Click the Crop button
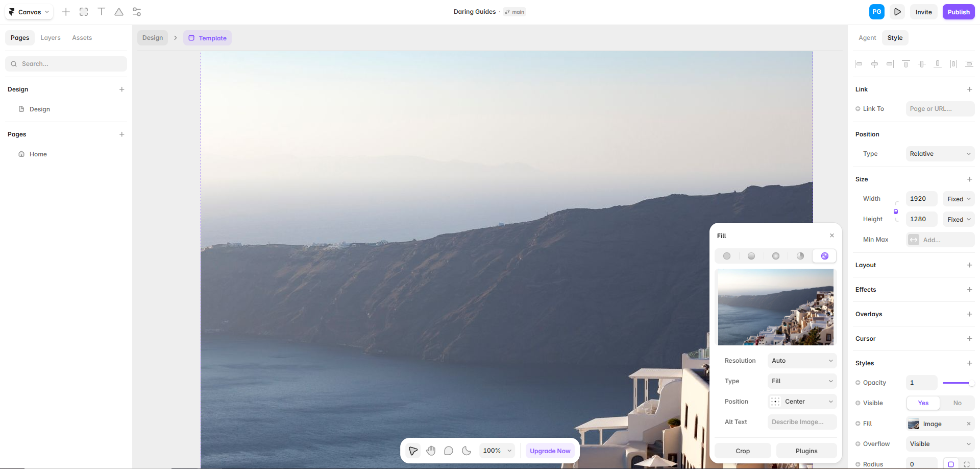The width and height of the screenshot is (980, 469). click(743, 451)
